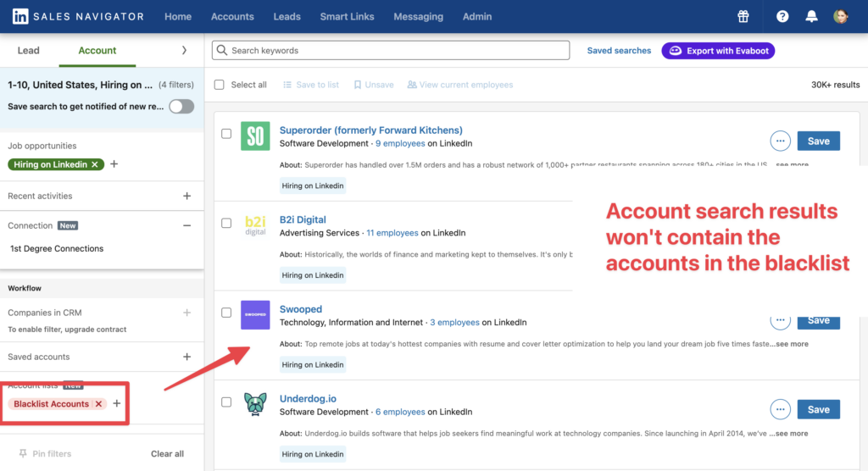868x471 pixels.
Task: Open the profile avatar menu
Action: [x=840, y=17]
